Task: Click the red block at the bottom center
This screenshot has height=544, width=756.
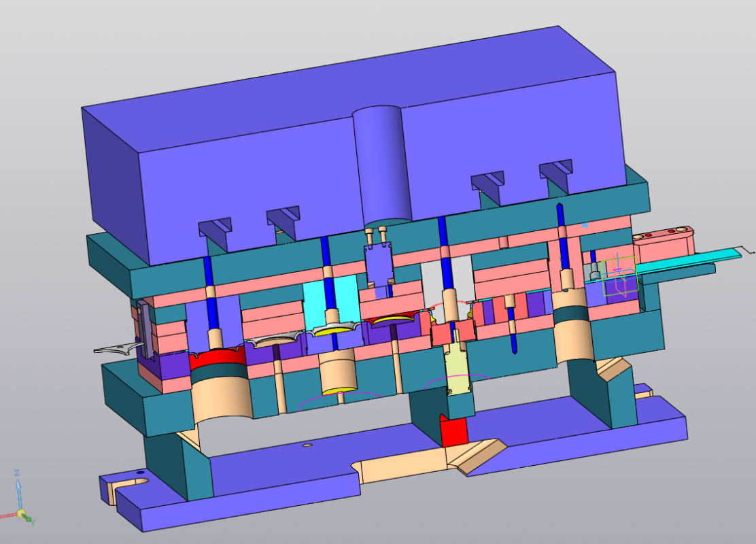Action: coord(455,432)
